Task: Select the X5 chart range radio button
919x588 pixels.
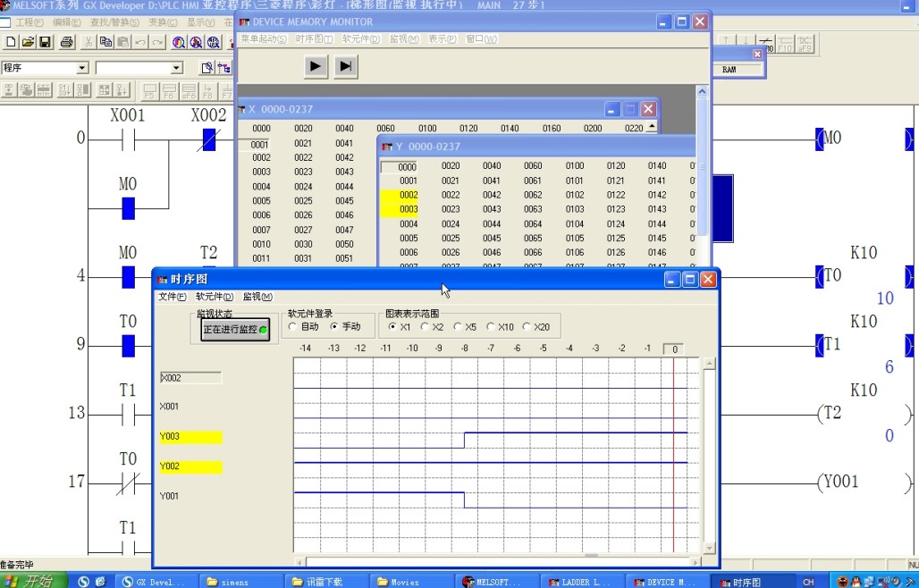Action: coord(459,327)
